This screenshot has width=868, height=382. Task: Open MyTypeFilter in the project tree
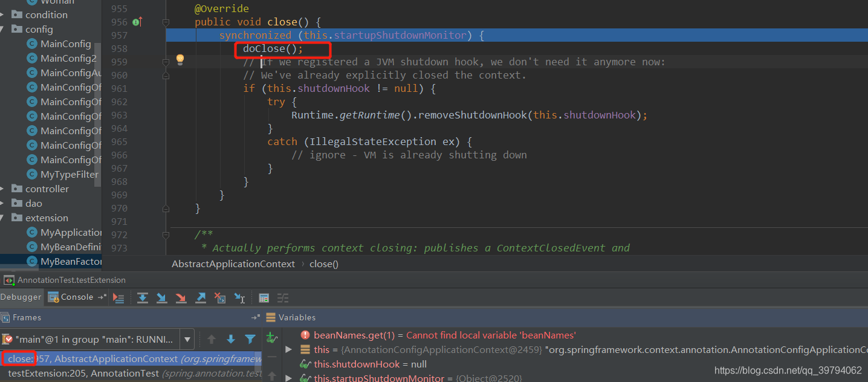[x=70, y=174]
